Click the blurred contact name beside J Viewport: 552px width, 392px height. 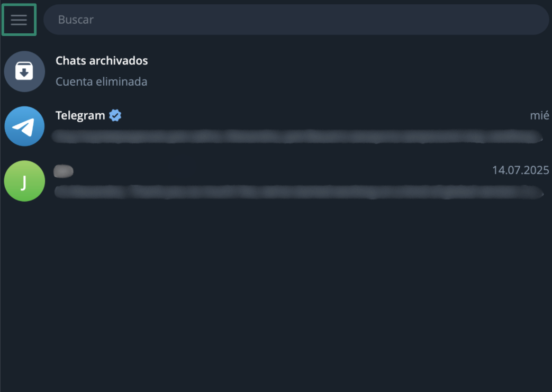click(x=64, y=171)
